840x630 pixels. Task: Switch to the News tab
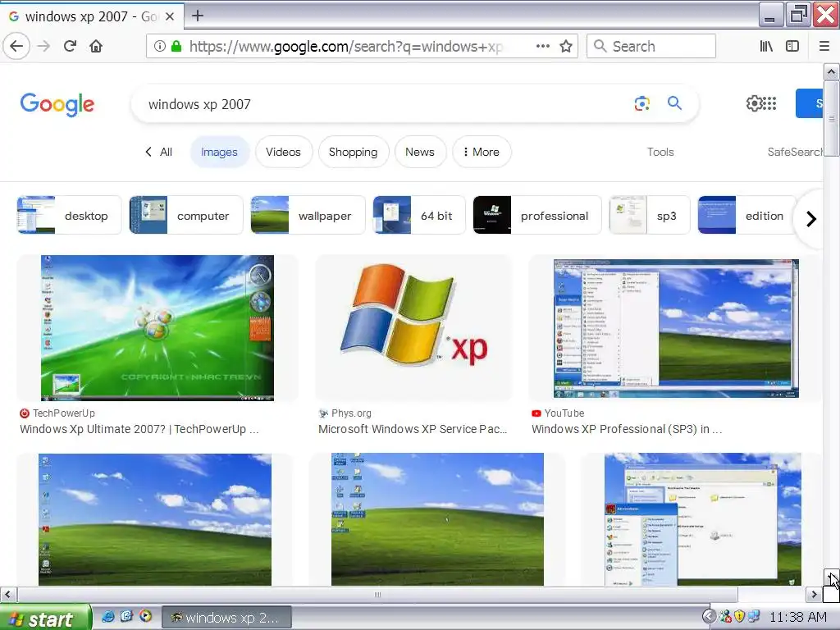click(420, 152)
